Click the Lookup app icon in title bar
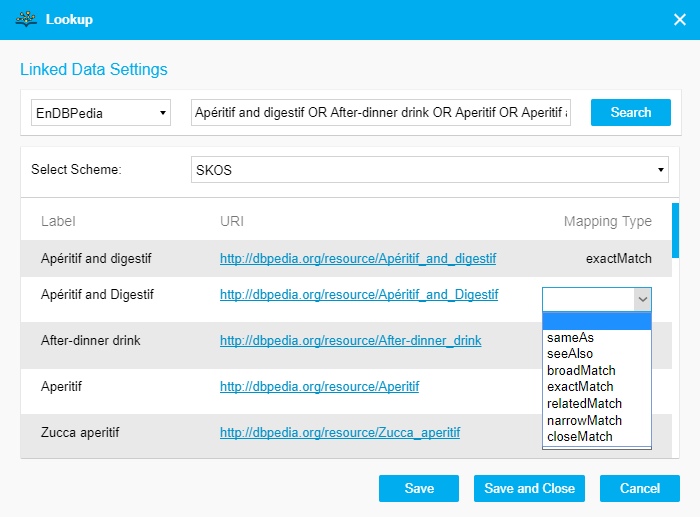Image resolution: width=700 pixels, height=517 pixels. pos(27,20)
